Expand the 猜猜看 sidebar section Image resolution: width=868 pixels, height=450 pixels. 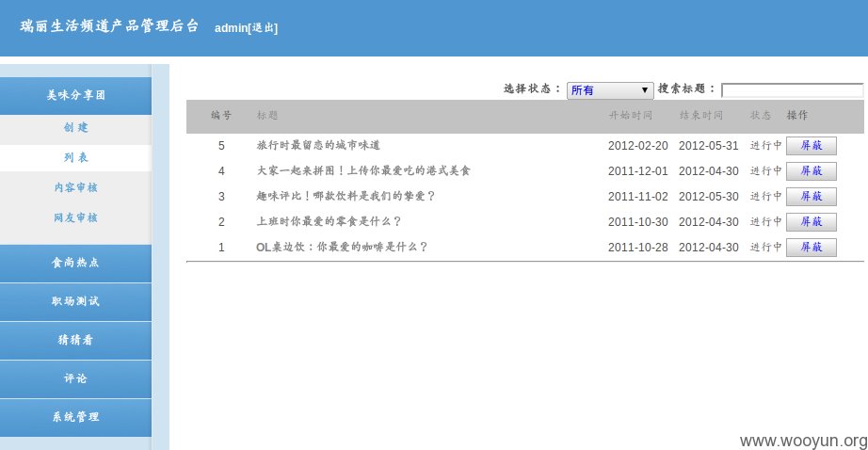tap(76, 340)
